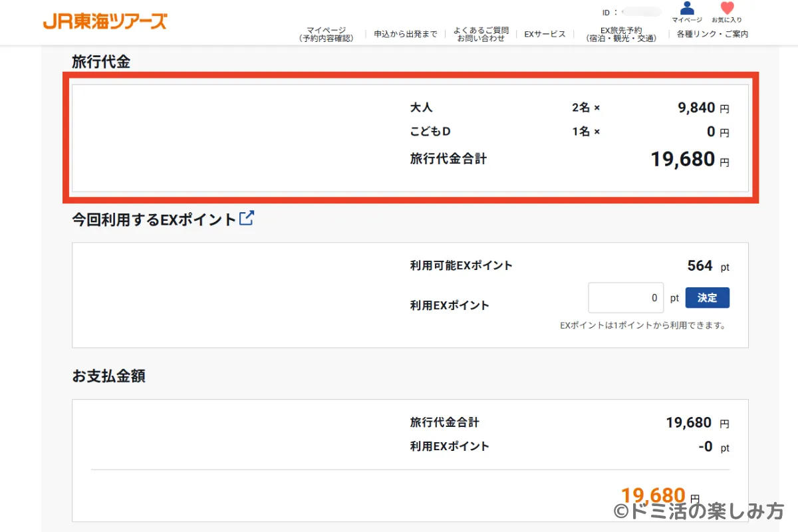Viewport: 798px width, 532px height.
Task: Click the JR東海ツアーズ logo
Action: [x=105, y=21]
